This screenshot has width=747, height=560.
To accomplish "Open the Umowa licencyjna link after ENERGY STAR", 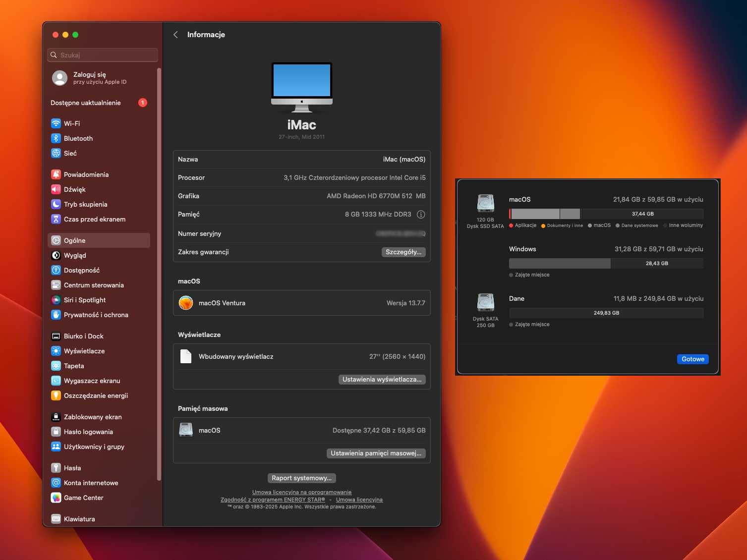I will pos(359,500).
